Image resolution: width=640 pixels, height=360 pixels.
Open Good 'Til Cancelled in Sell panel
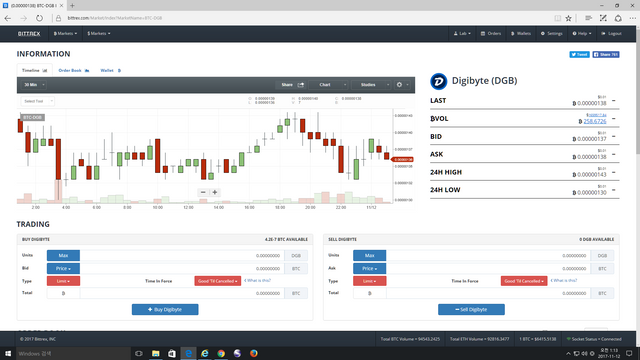(524, 281)
